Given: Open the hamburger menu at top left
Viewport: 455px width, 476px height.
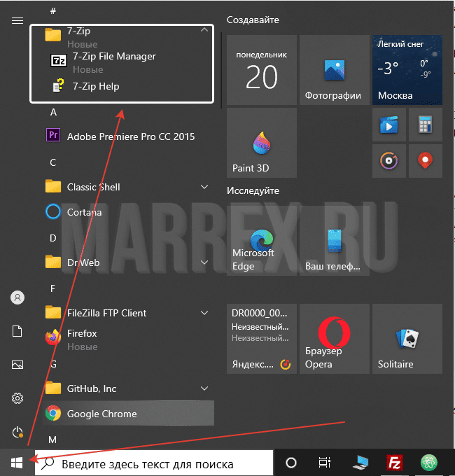Looking at the screenshot, I should point(17,20).
